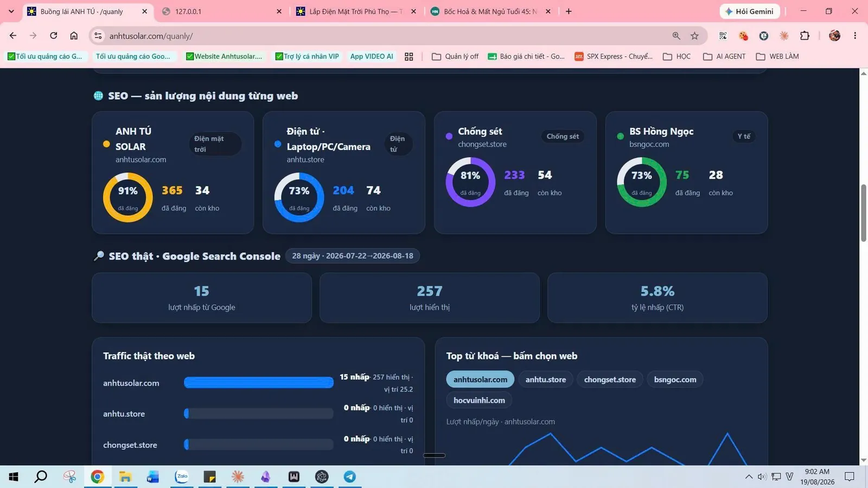Click the Hỏi Gemini button
This screenshot has height=488, width=868.
[x=750, y=11]
